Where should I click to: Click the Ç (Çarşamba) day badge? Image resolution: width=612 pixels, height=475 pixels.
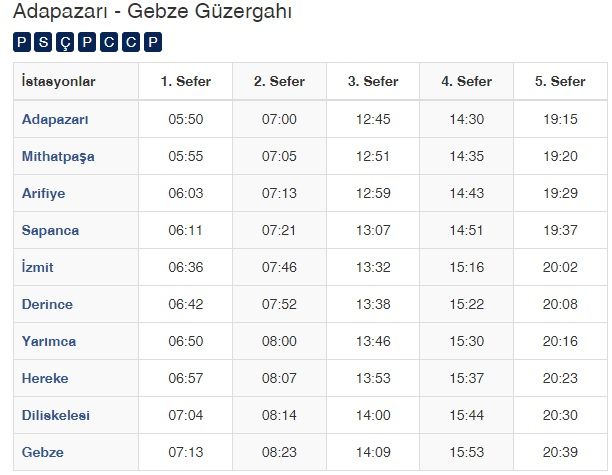[65, 42]
